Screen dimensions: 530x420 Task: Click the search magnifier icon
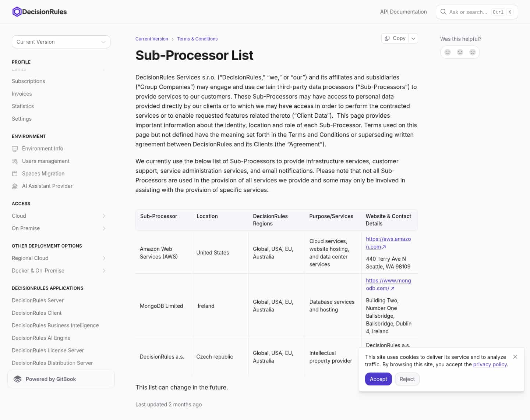point(443,12)
